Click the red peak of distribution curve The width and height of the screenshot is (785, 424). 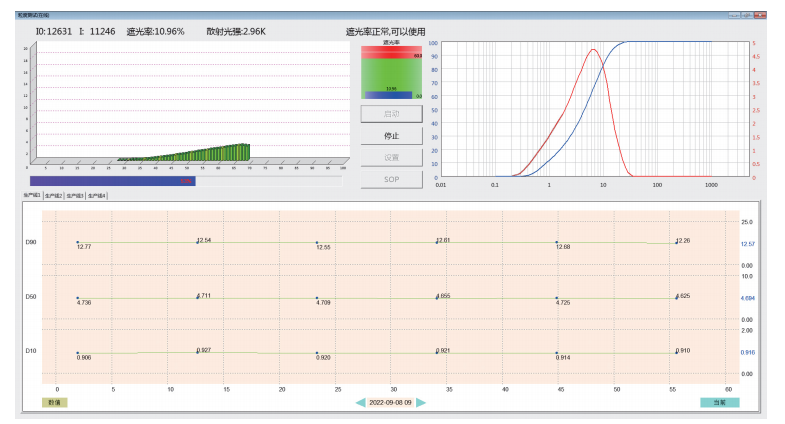pos(593,50)
